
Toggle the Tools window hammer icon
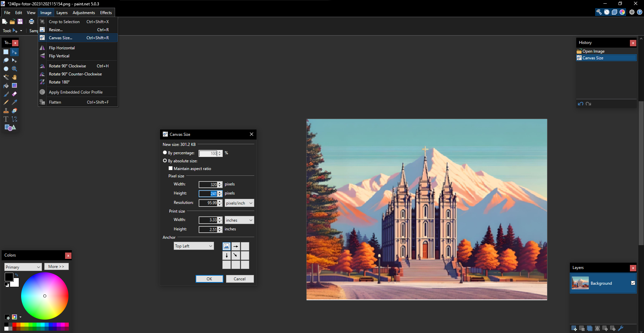pos(599,12)
